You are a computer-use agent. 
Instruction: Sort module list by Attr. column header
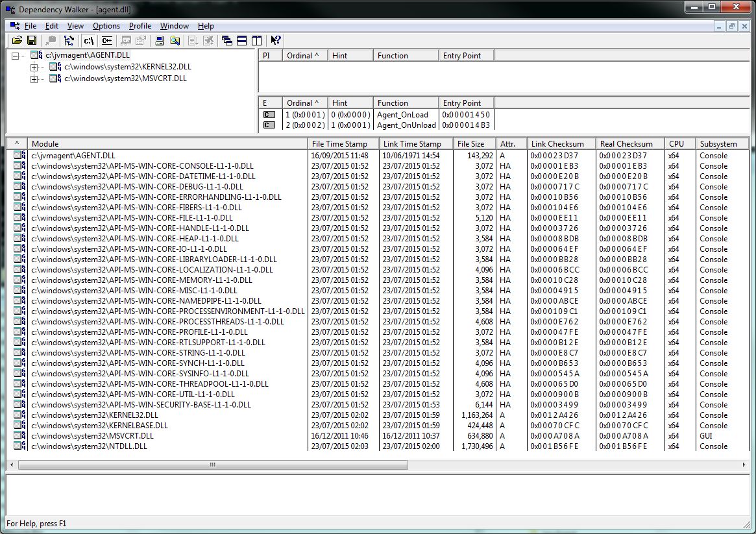[511, 143]
